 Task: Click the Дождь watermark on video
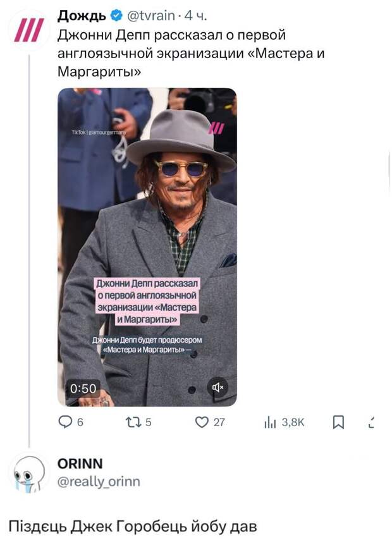(x=217, y=128)
